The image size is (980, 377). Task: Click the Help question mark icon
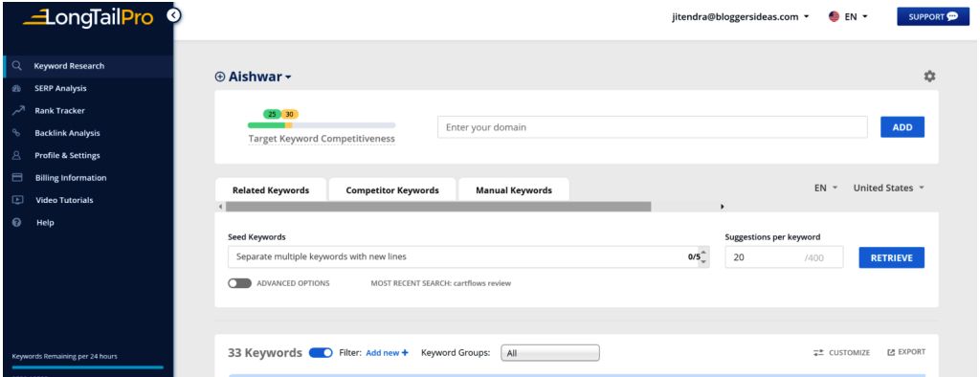tap(17, 223)
